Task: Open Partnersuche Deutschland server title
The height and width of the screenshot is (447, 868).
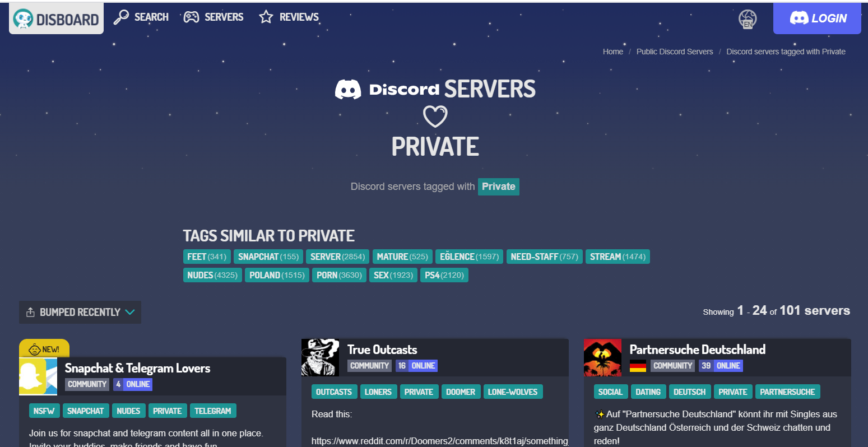Action: (698, 350)
